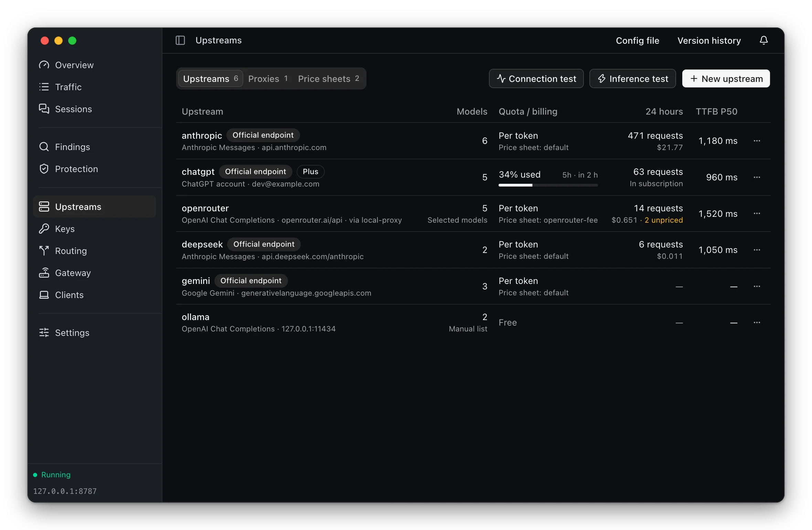Open the Sessions page
This screenshot has width=812, height=530.
click(95, 109)
